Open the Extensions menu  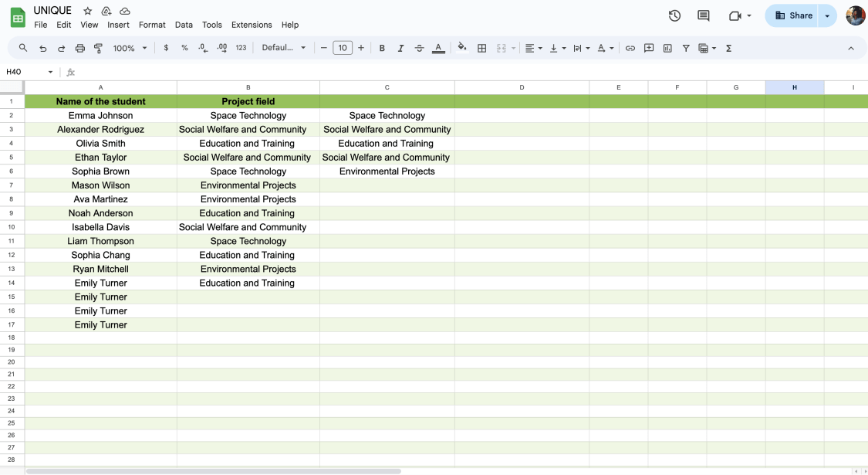[x=252, y=25]
